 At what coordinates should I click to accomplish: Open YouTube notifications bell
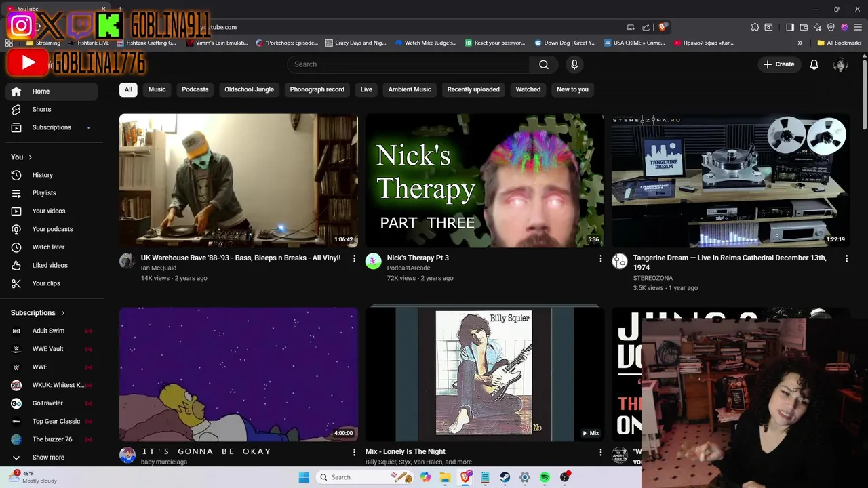point(814,64)
